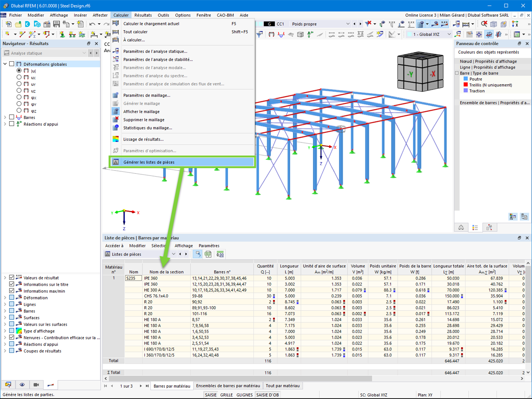The image size is (532, 399).
Task: Click the new line support tool
Action: coord(72,34)
